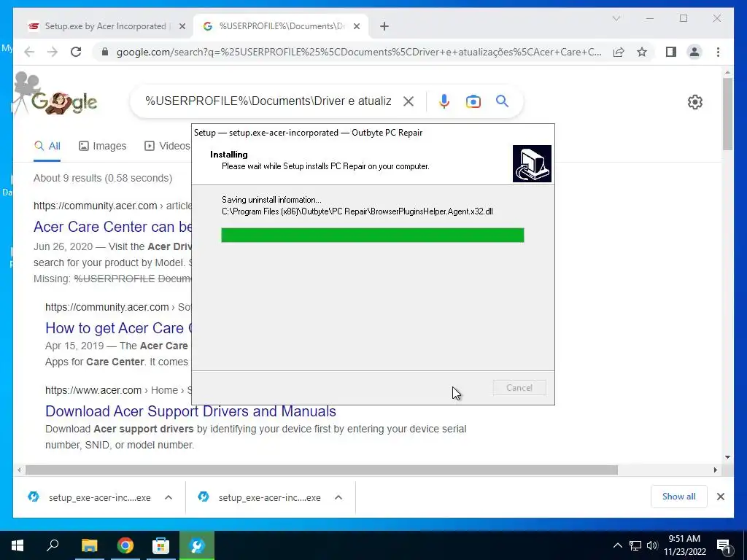The width and height of the screenshot is (747, 560).
Task: Dismiss the Chrome downloads bar
Action: coord(720,497)
